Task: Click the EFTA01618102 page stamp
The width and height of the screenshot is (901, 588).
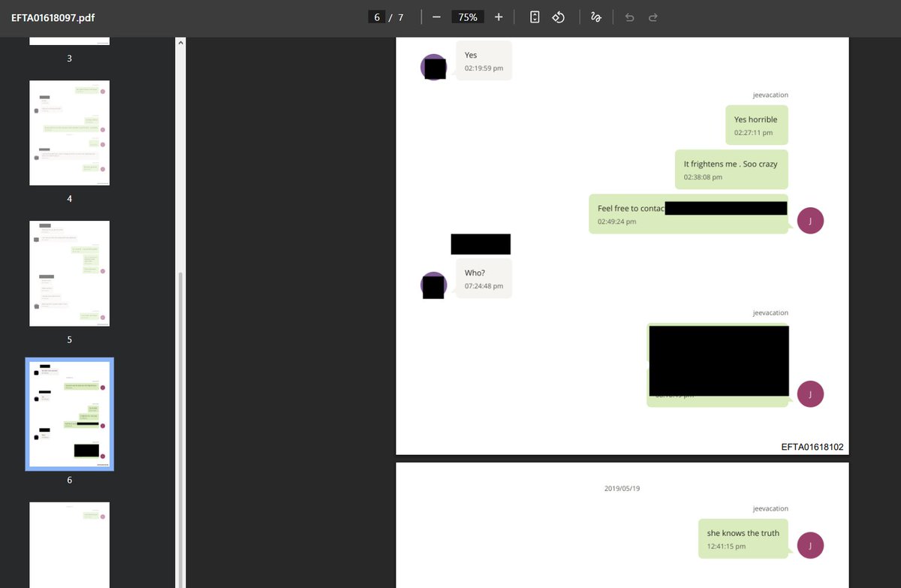Action: click(812, 447)
